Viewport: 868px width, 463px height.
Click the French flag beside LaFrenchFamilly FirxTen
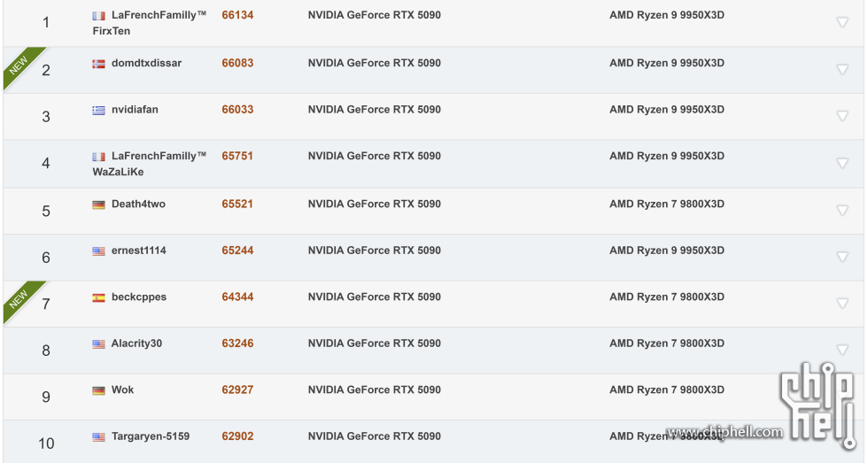(x=98, y=16)
